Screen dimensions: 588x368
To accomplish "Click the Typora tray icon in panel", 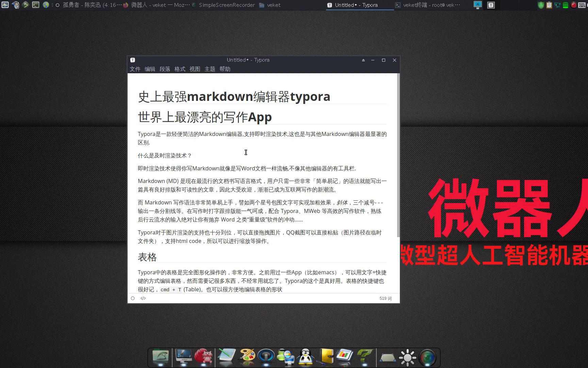I will (x=491, y=5).
